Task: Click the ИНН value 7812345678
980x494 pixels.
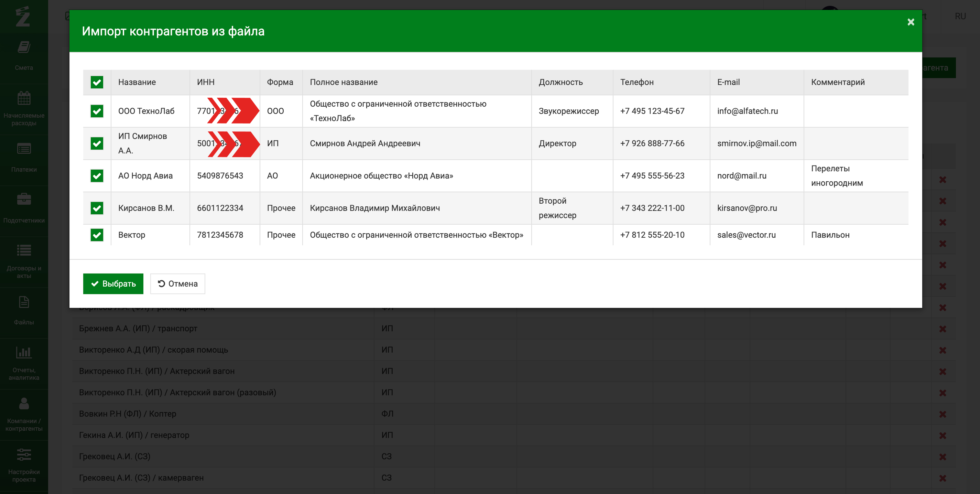Action: [x=220, y=235]
